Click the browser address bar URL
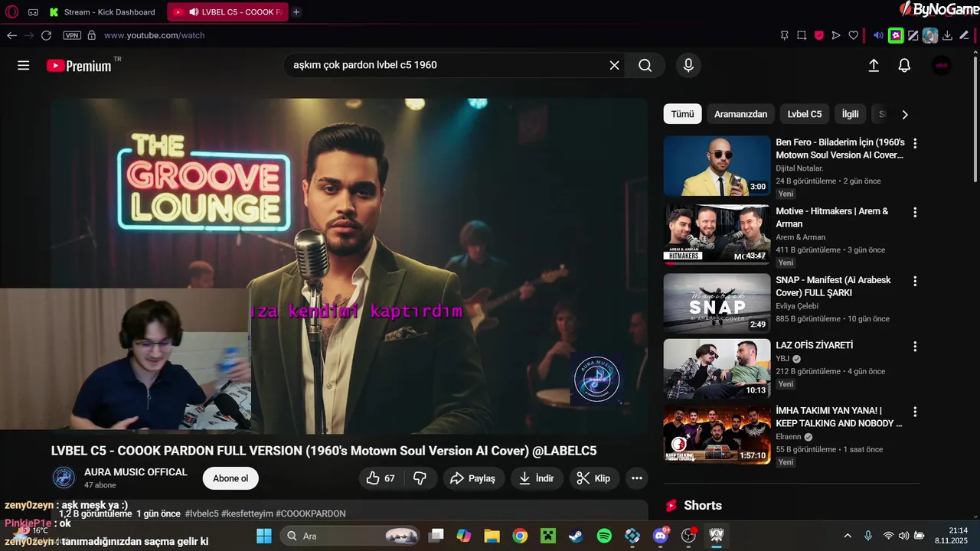 pyautogui.click(x=154, y=35)
